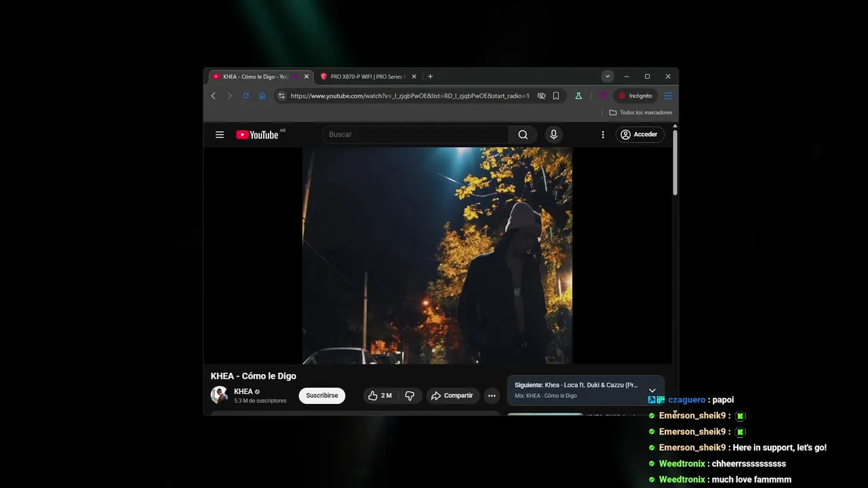Click the video player area
The image size is (868, 488).
click(x=437, y=256)
